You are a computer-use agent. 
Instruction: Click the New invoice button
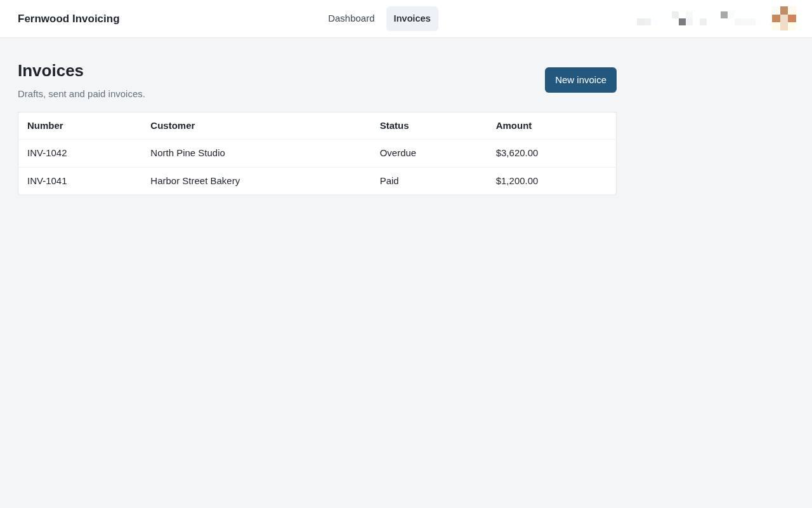coord(580,80)
